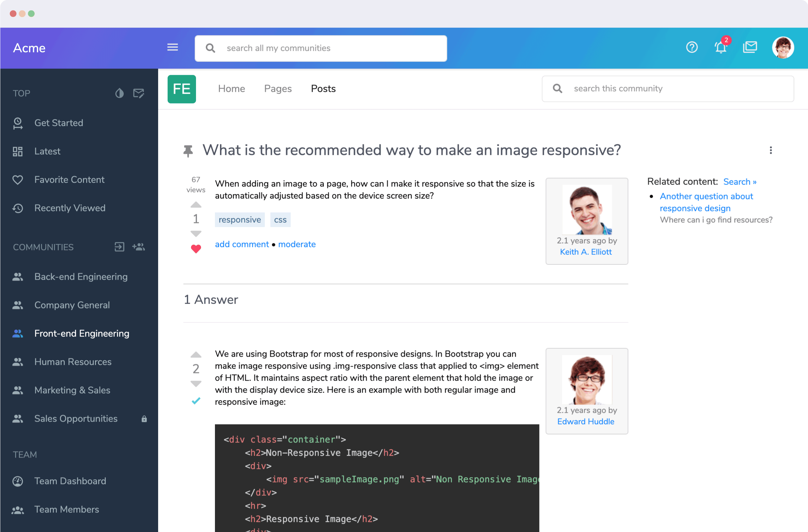Click the lock icon on Sales Opportunities
The image size is (808, 532).
[x=145, y=419]
